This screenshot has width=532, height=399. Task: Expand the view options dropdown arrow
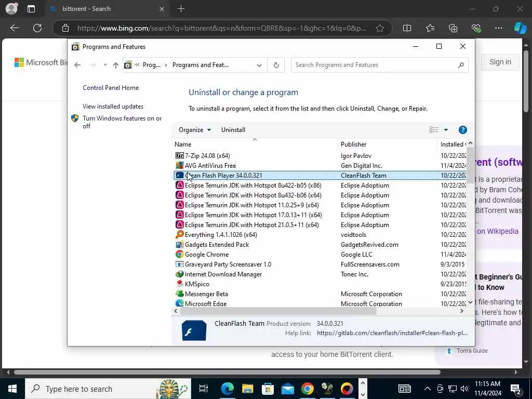[446, 129]
